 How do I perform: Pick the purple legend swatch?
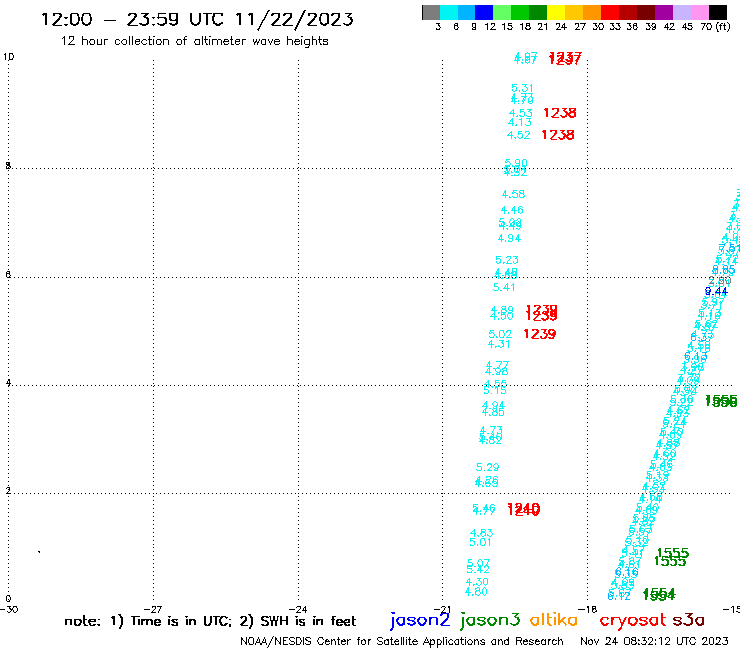click(664, 12)
